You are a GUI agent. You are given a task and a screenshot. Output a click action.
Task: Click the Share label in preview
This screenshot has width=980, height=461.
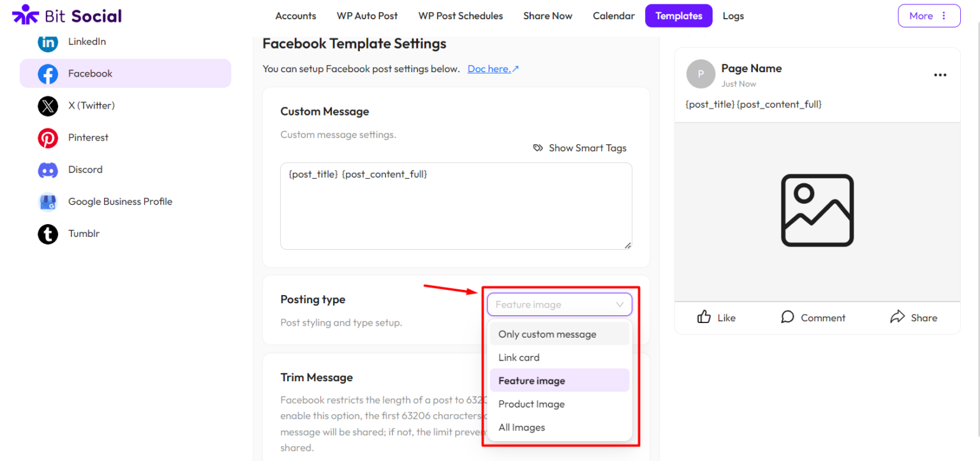coord(924,318)
